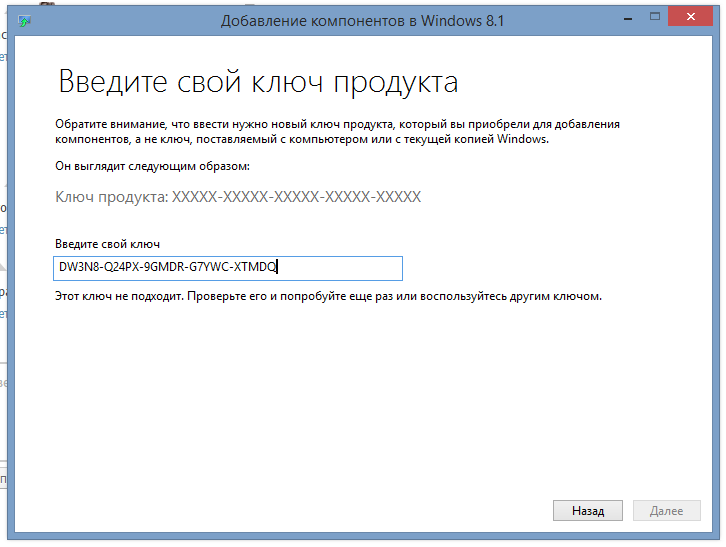The width and height of the screenshot is (726, 547).
Task: Click the sample key 'XXXXX-XXXXX-XXXXX-XXXXX-XXXXX' text
Action: [x=296, y=197]
